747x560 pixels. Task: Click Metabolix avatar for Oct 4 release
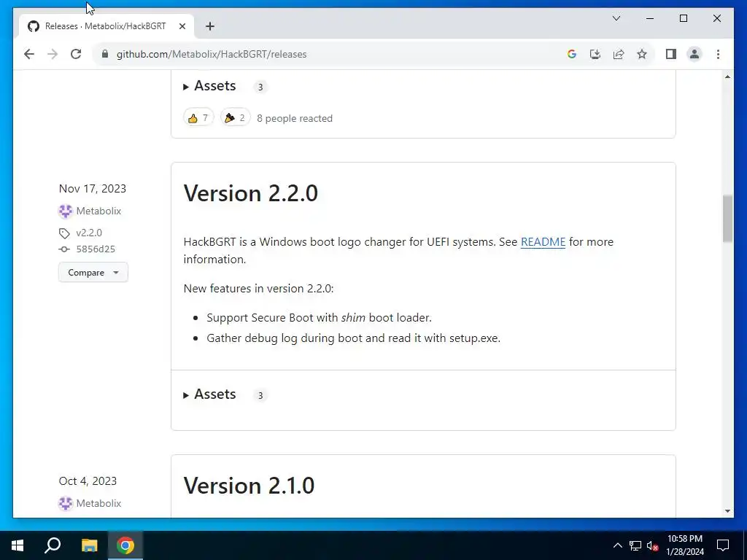[65, 503]
